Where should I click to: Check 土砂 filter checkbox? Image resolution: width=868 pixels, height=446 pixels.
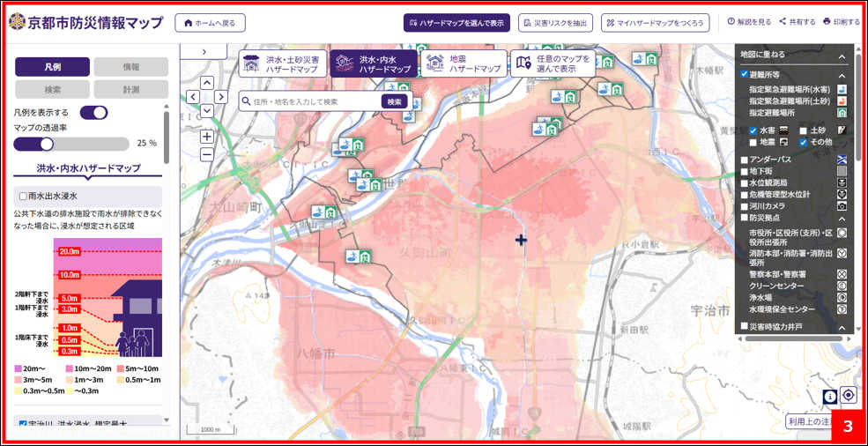[804, 130]
